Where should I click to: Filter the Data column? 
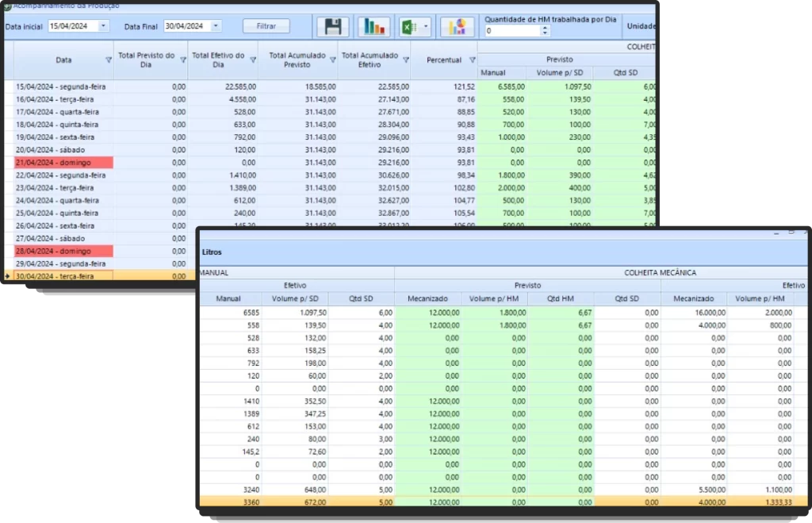[109, 60]
